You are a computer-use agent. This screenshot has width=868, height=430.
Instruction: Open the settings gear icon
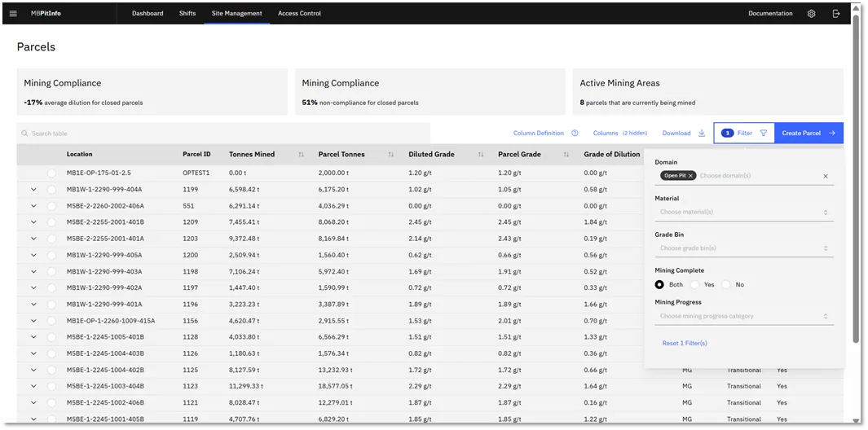(811, 13)
